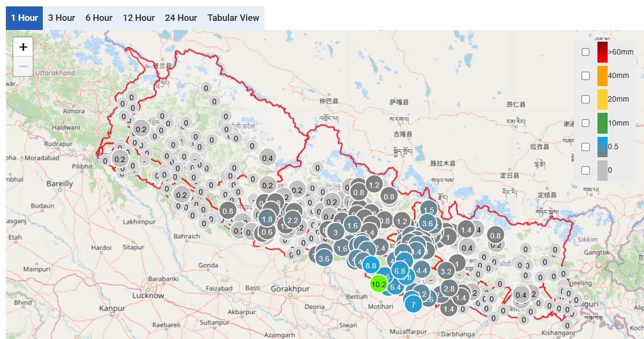The width and height of the screenshot is (644, 339).
Task: Zoom out using the minus button
Action: [x=23, y=67]
